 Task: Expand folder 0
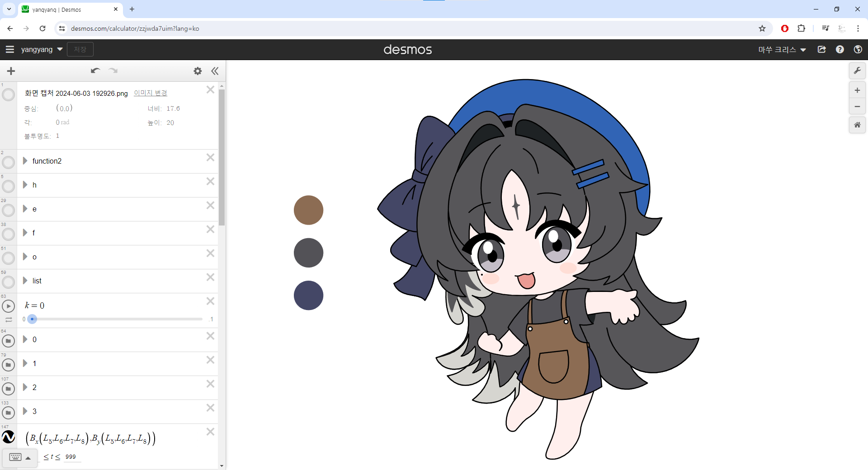25,339
